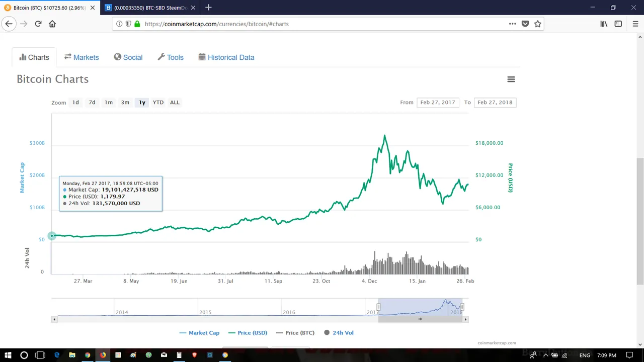The height and width of the screenshot is (362, 644).
Task: Open the page actions three-dot menu
Action: click(512, 24)
